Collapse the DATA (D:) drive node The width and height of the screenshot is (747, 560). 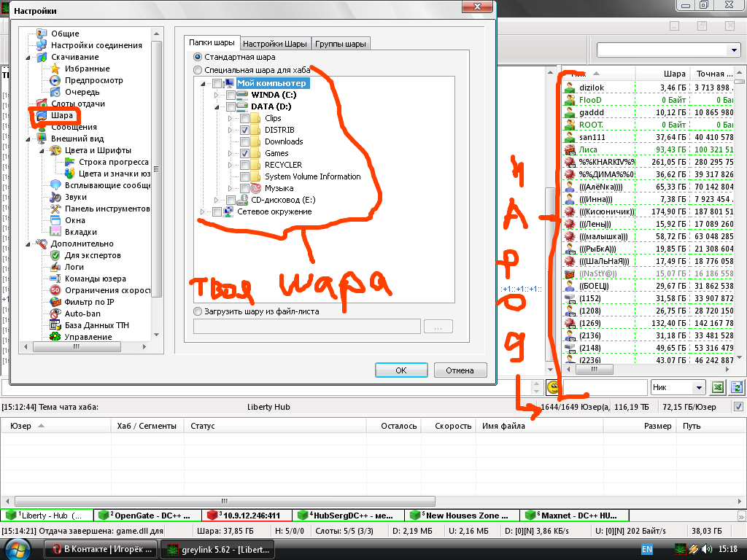pos(217,106)
